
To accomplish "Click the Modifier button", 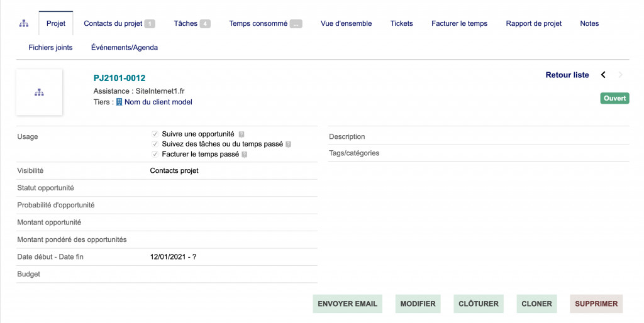I will click(418, 304).
